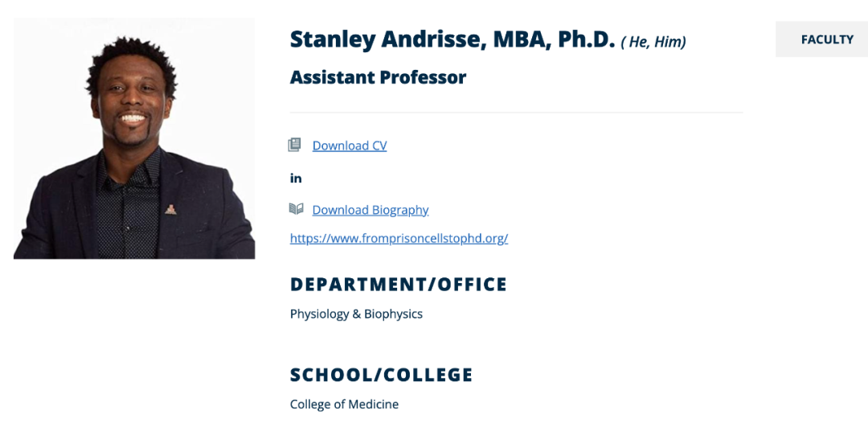The width and height of the screenshot is (868, 435).
Task: Click the Assistant Professor title
Action: pyautogui.click(x=378, y=77)
